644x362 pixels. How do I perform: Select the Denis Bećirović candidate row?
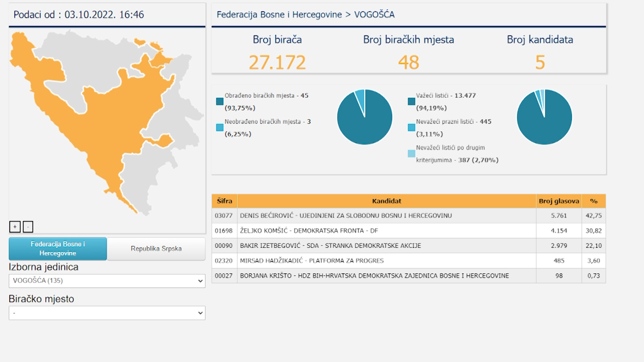point(346,216)
